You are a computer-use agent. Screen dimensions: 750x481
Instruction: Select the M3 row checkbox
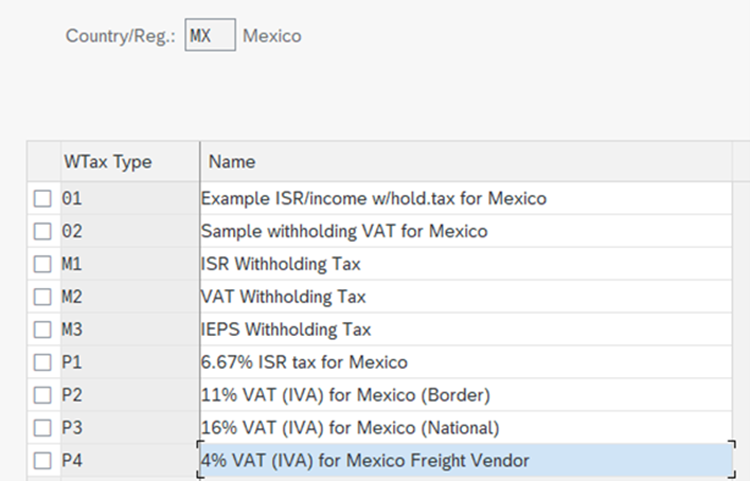click(x=42, y=330)
